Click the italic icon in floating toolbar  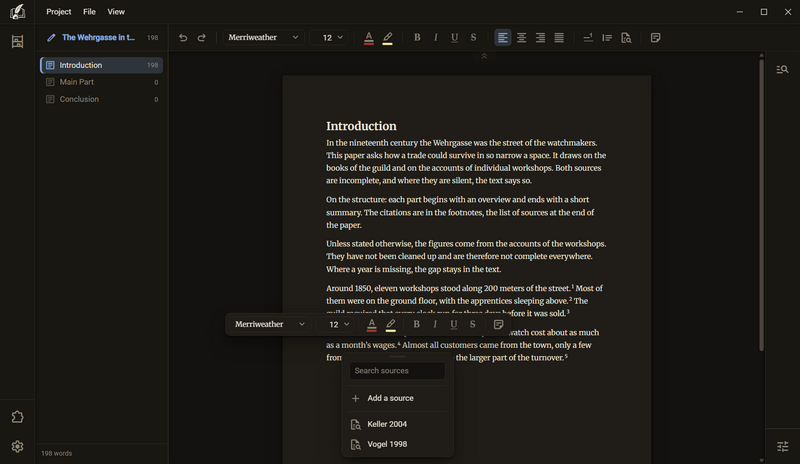point(435,325)
